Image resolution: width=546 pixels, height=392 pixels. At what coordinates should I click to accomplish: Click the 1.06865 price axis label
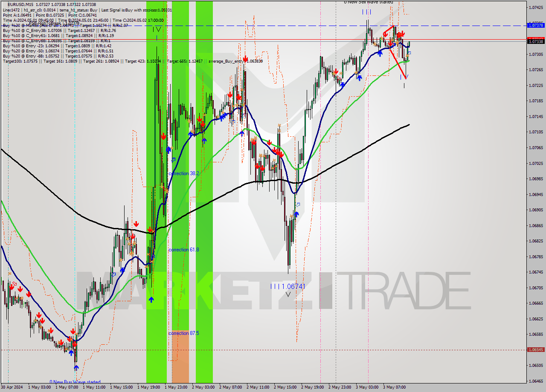(x=536, y=225)
